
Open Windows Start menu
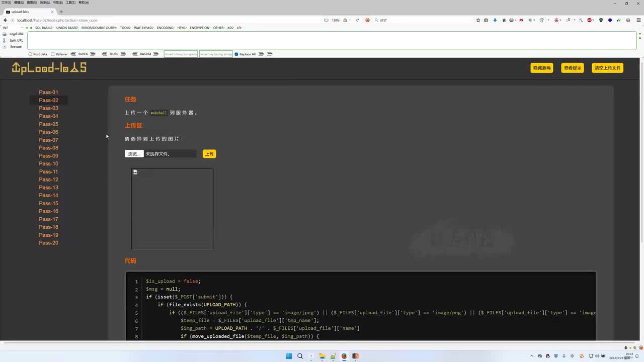tap(289, 356)
